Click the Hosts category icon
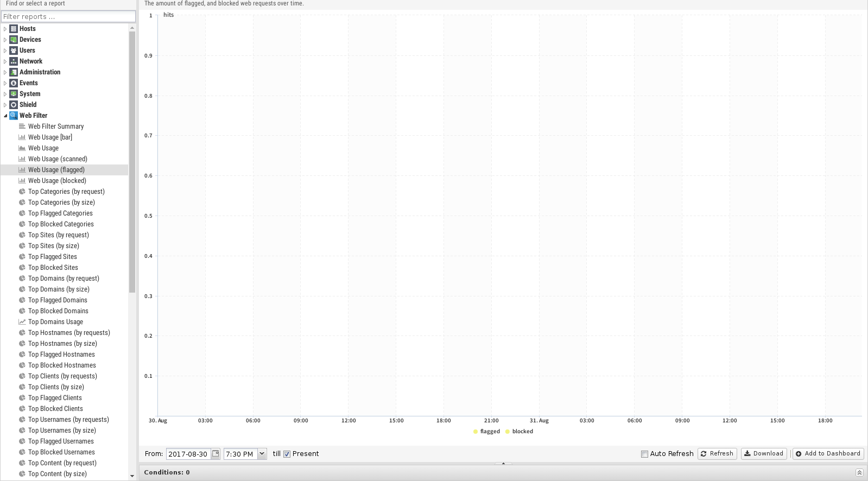Screen dimensions: 868x481 tap(14, 29)
